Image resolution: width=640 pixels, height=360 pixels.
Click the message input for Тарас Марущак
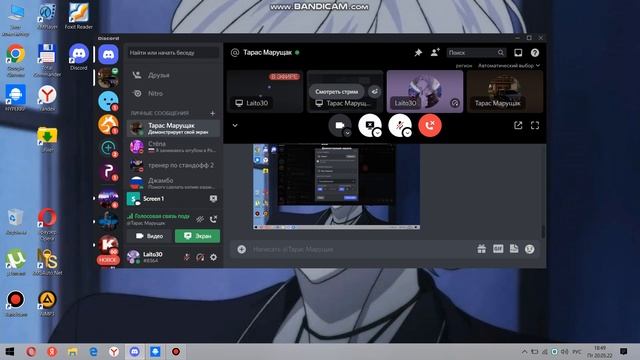point(362,249)
